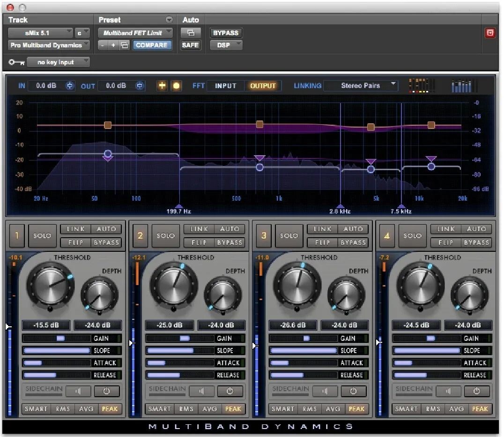Toggle band 3 sidechain power button
Viewport: 504px width, 437px height.
353,392
